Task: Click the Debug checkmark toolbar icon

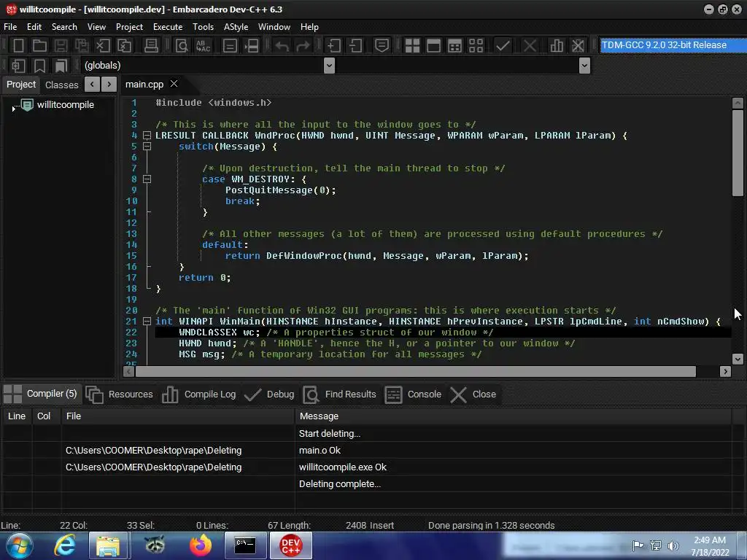Action: click(x=503, y=46)
